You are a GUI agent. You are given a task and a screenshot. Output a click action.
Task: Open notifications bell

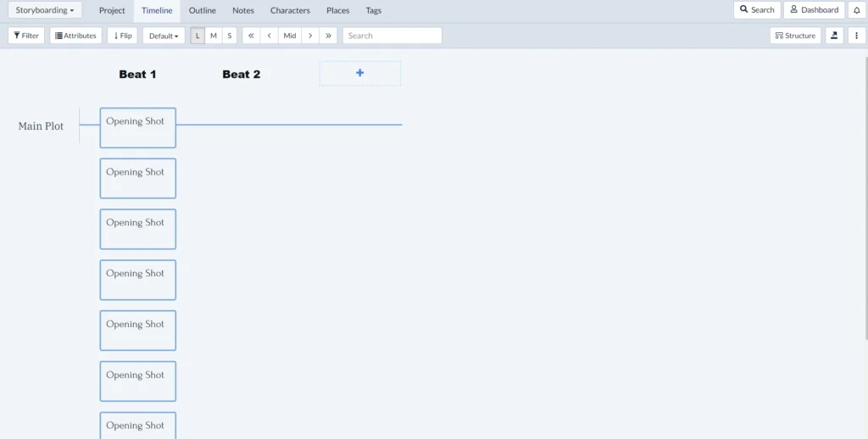[x=856, y=10]
